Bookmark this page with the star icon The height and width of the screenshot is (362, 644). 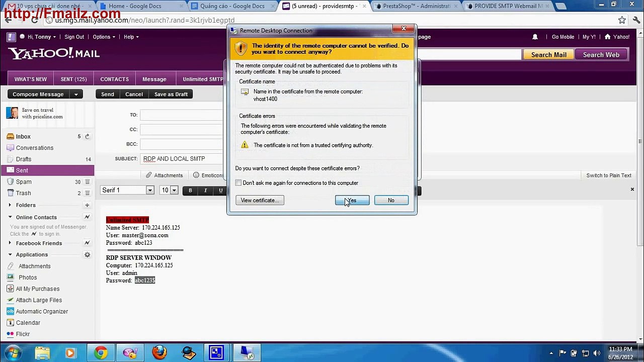622,20
